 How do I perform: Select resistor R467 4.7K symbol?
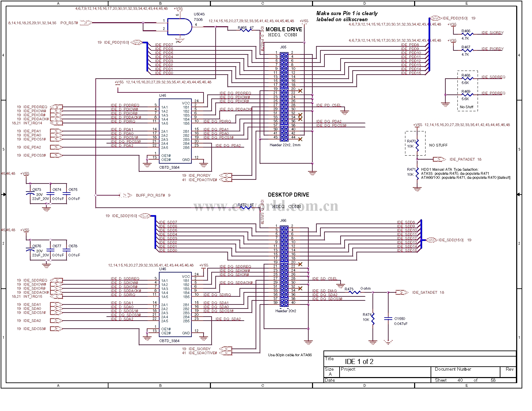click(467, 50)
